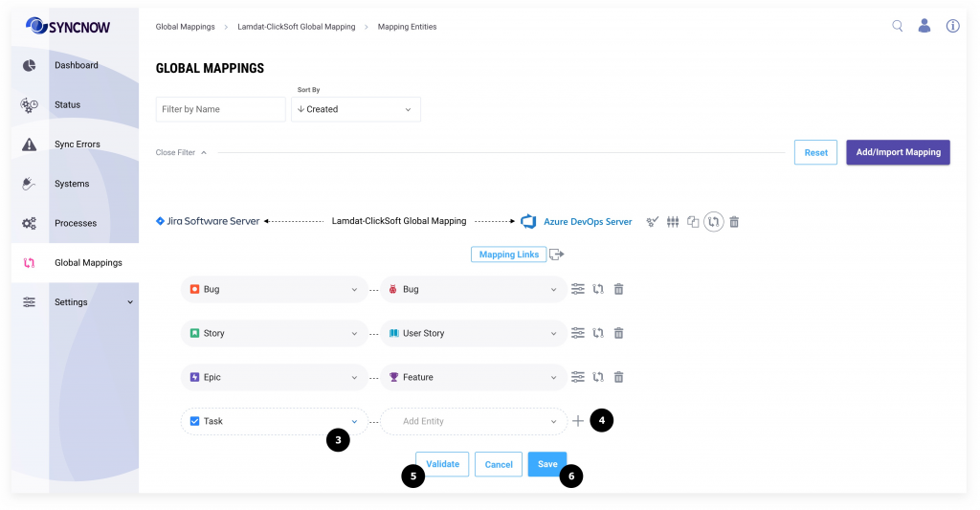Collapse the filter with Close Filter

point(181,152)
